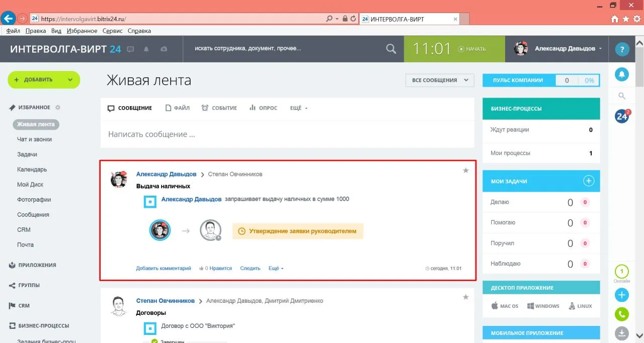Open the Favorites settings gear in left menu
This screenshot has width=644, height=343.
(x=58, y=107)
